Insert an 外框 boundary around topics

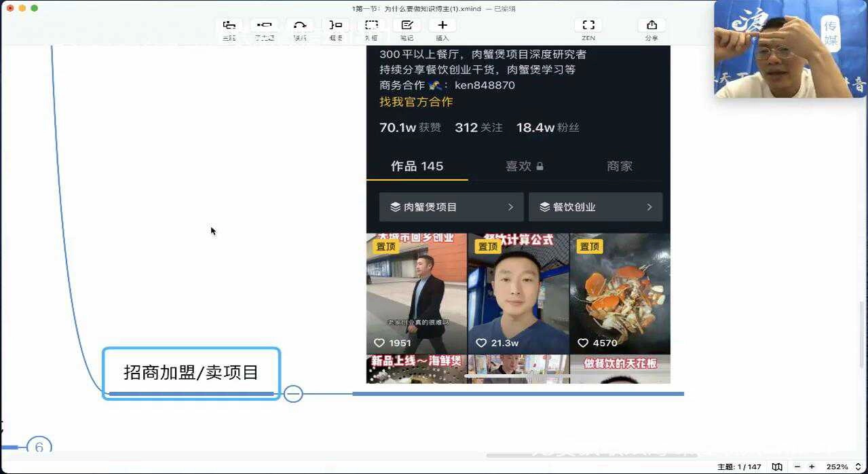coord(371,27)
